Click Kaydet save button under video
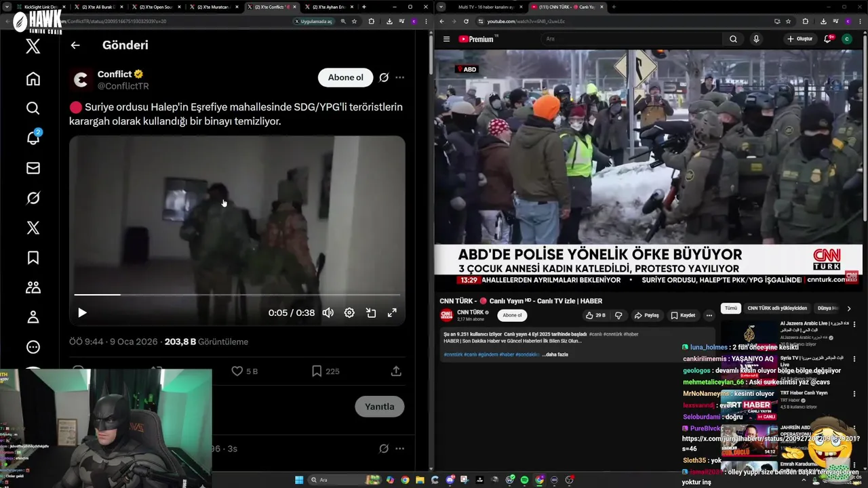 [x=683, y=315]
